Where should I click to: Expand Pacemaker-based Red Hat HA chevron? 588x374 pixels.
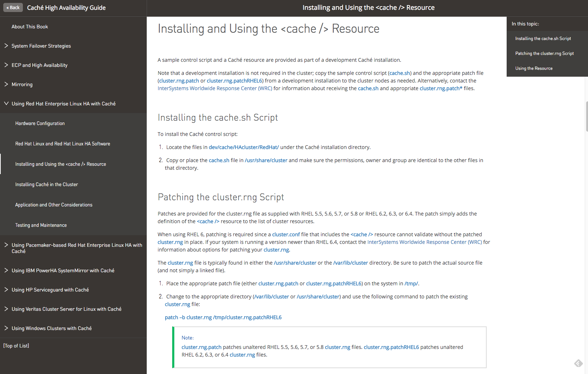6,245
